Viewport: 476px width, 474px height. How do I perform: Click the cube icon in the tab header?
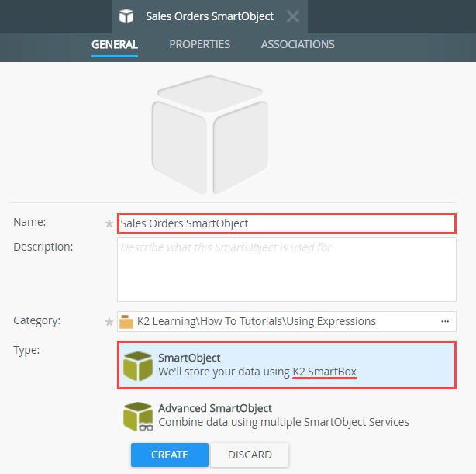click(126, 16)
